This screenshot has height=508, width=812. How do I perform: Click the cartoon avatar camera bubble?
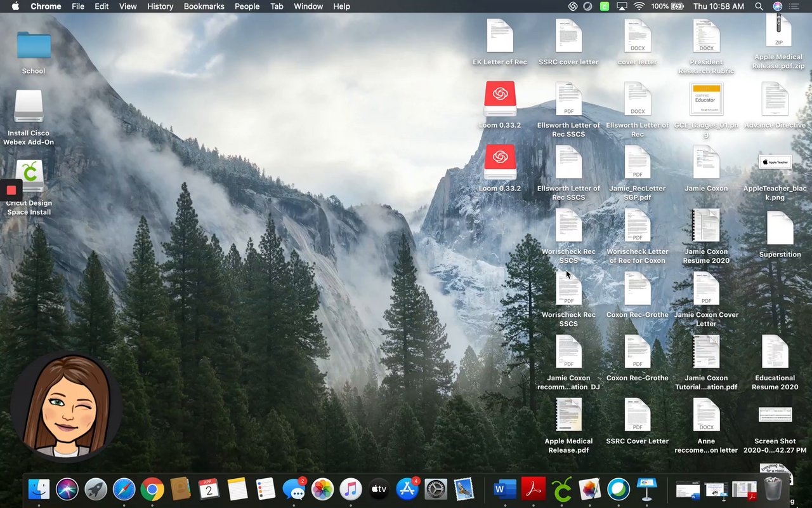click(66, 406)
